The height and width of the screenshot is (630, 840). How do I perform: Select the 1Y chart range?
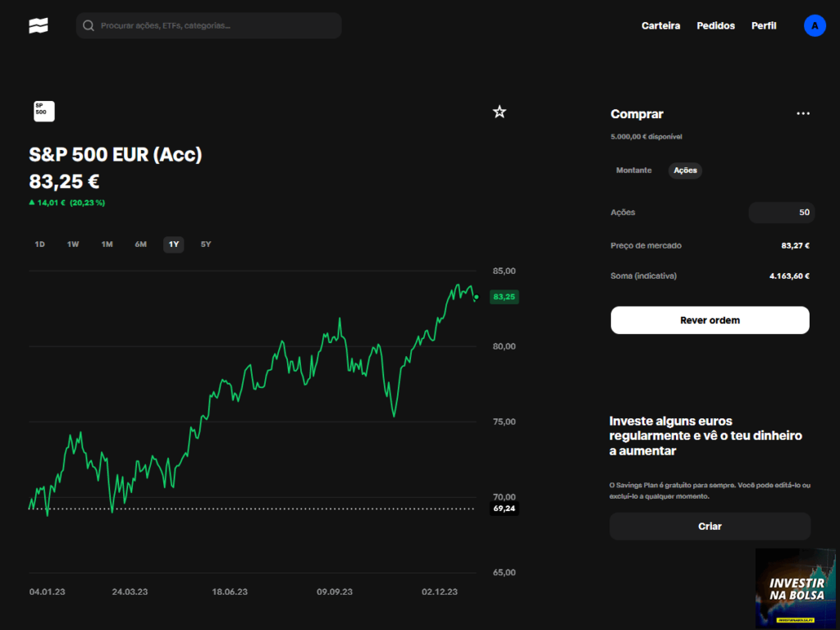(x=174, y=244)
